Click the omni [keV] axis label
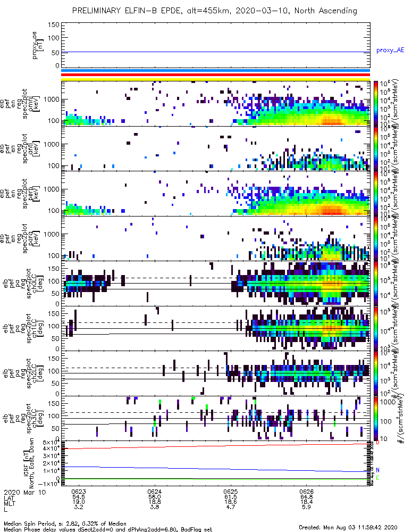Screen dimensions: 412x532 point(34,104)
